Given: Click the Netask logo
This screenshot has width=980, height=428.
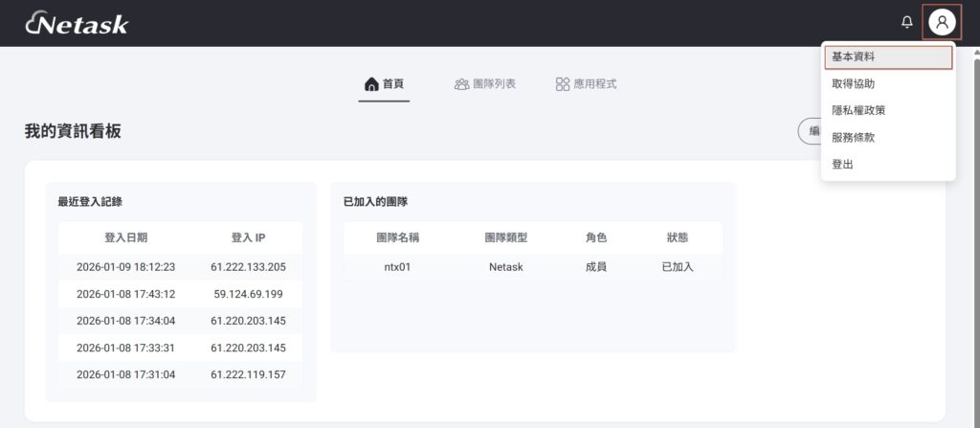Looking at the screenshot, I should [x=77, y=24].
